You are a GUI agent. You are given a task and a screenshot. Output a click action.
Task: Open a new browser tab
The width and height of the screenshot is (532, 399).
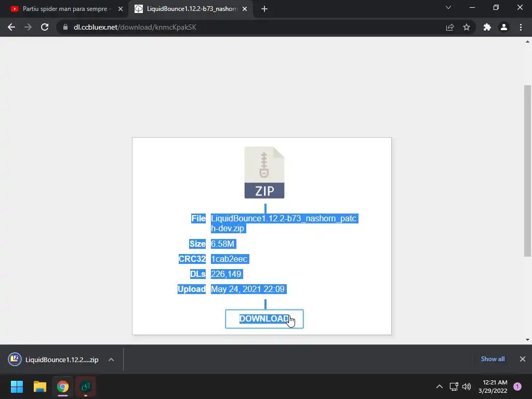point(264,9)
